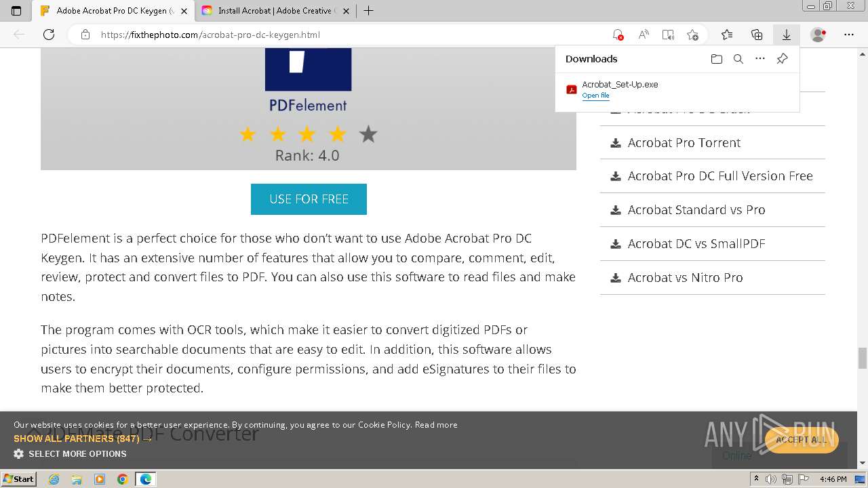Click the fifth gray rating star

pos(368,134)
